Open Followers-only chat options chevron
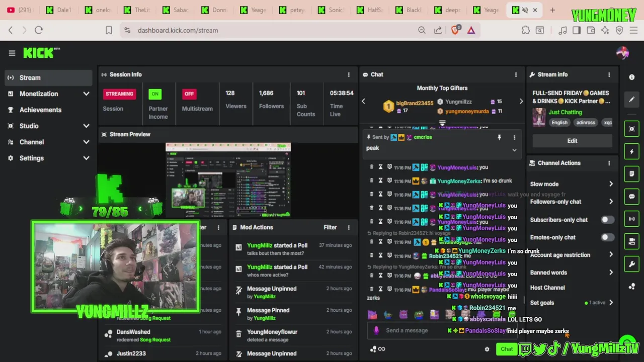The width and height of the screenshot is (644, 362). (x=611, y=202)
